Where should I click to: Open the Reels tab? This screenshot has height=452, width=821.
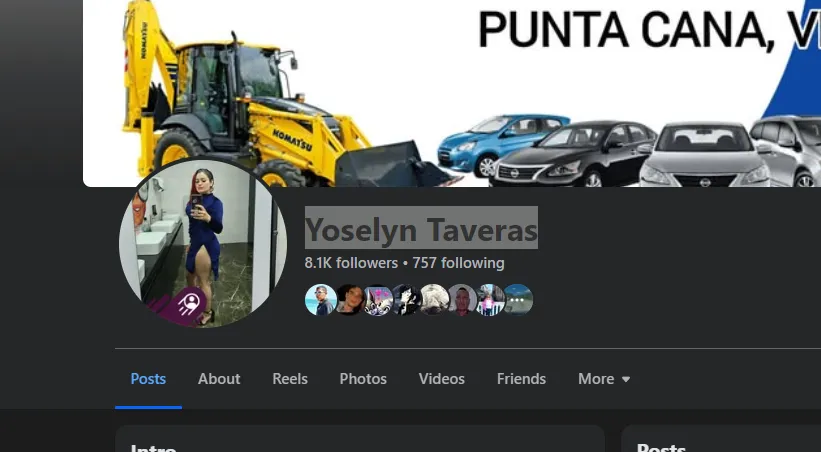290,379
